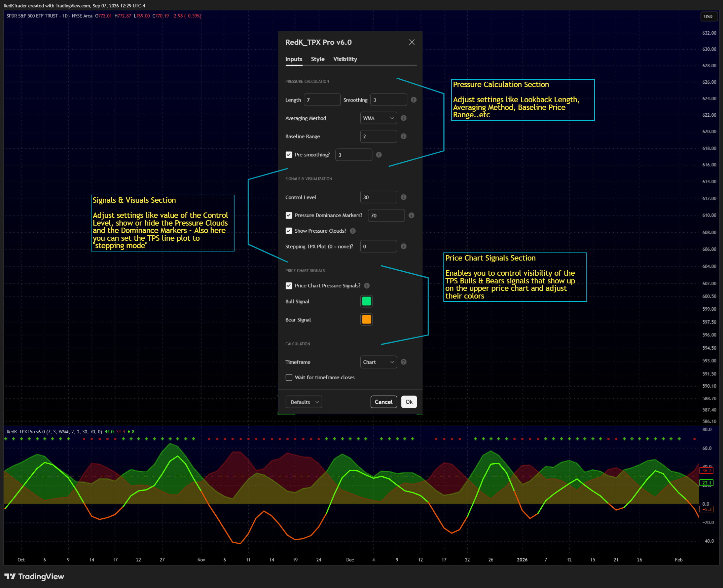
Task: Close the RedK_TPX Pro settings dialog
Action: [411, 42]
